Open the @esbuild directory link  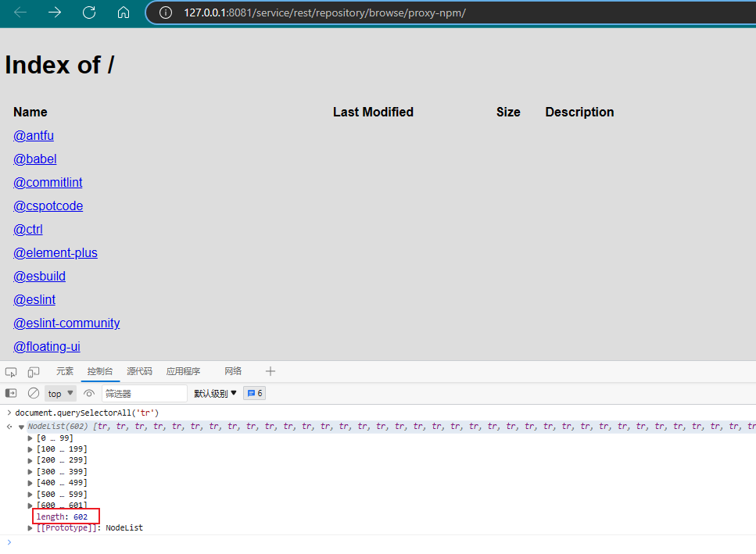click(x=40, y=277)
